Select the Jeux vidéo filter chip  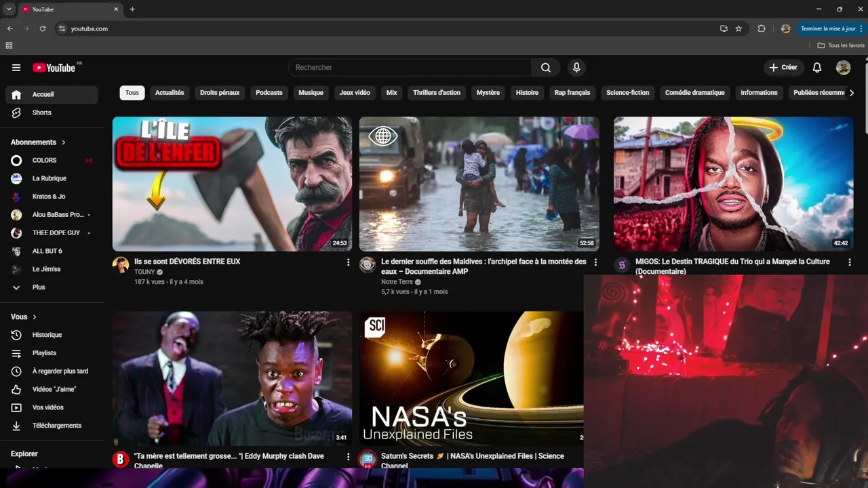[355, 93]
